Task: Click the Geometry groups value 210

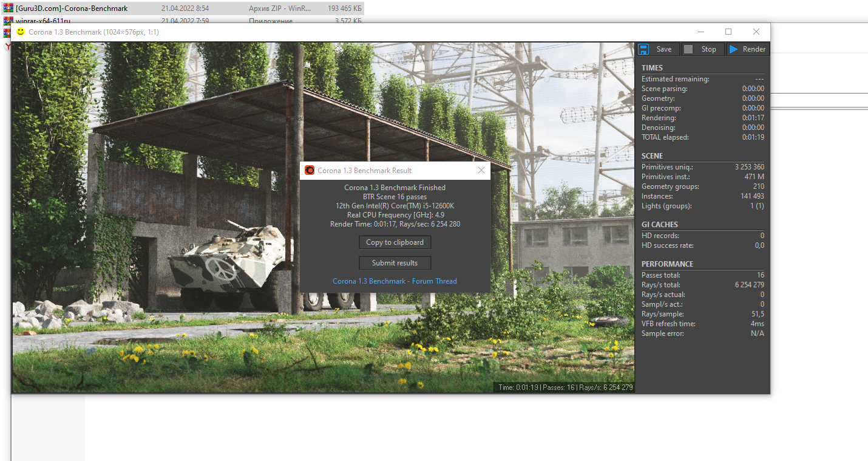Action: [x=759, y=186]
